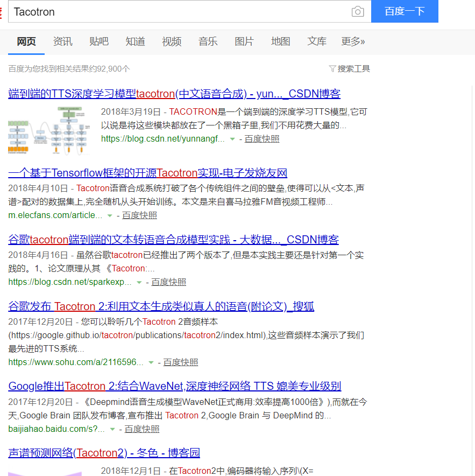Open 百度快照 for the baijiahao result
Image resolution: width=475 pixels, height=476 pixels.
tap(142, 429)
